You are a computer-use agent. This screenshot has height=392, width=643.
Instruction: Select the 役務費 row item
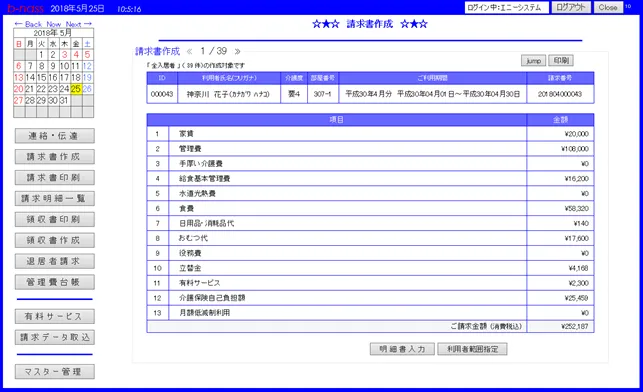[x=348, y=253]
